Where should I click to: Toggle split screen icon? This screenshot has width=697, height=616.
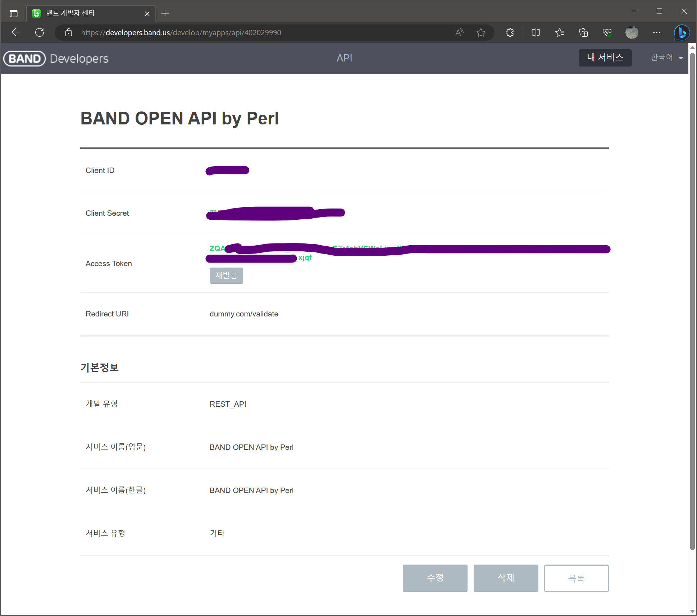536,33
